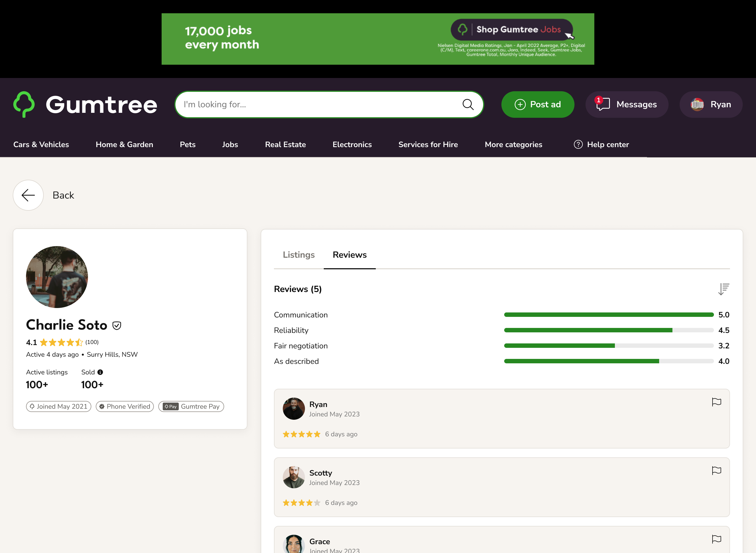Screen dimensions: 756x553
Task: Click the search magnifier icon
Action: 468,105
